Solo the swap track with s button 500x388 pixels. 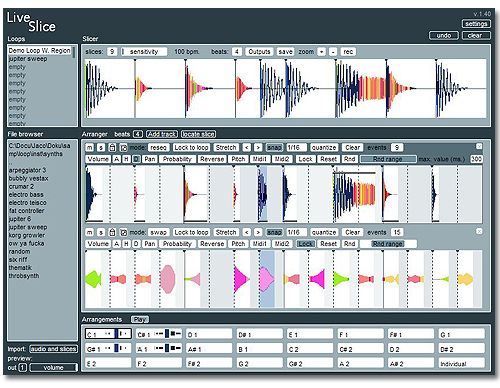point(101,232)
